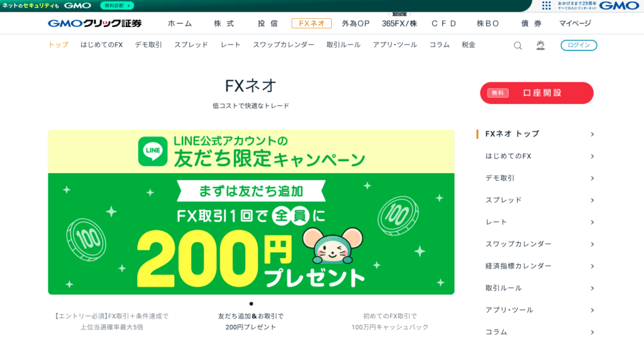Click the GMO Internet group logo

(619, 6)
